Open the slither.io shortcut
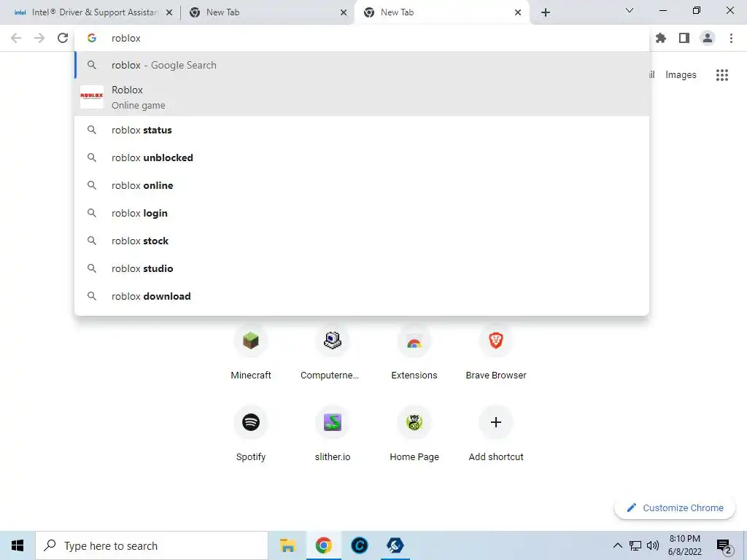This screenshot has height=560, width=747. pos(332,434)
